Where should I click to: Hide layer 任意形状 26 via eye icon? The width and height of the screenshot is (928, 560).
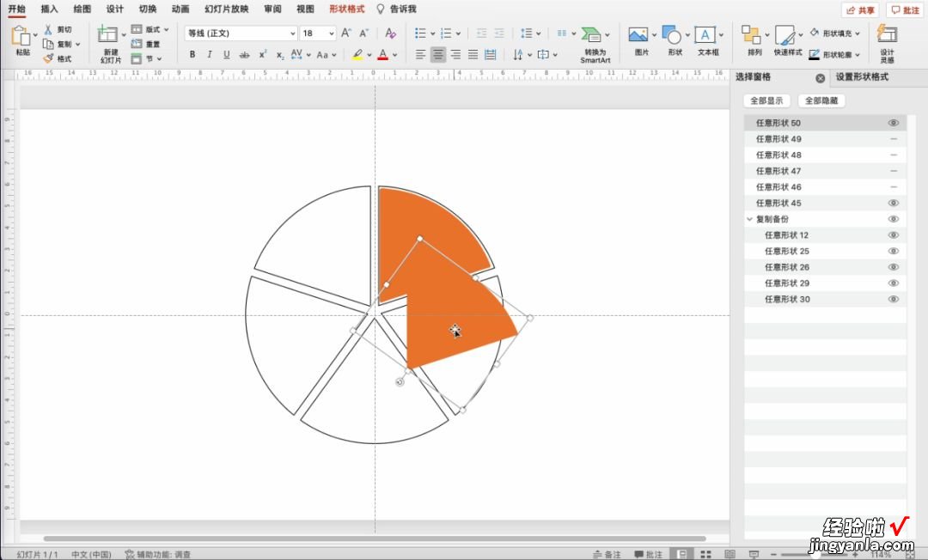click(x=893, y=267)
